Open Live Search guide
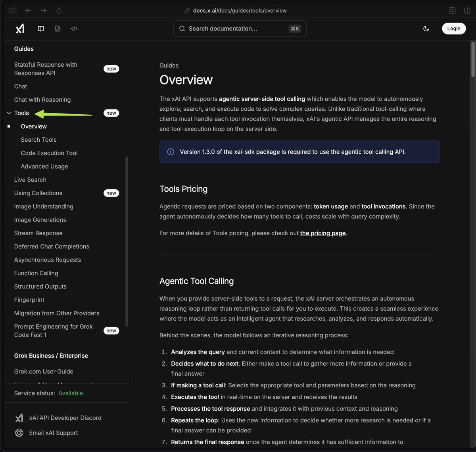Screen dimensions: 476x452 30,180
